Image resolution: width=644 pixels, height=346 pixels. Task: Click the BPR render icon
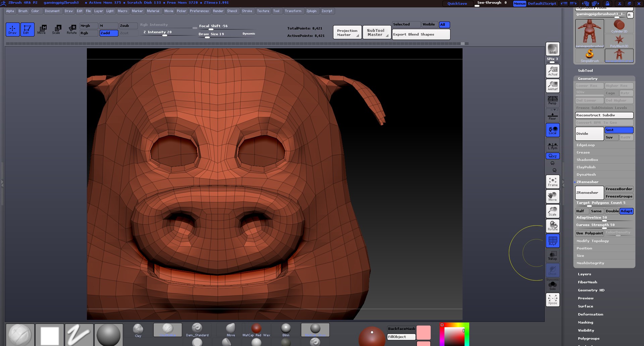[x=552, y=49]
